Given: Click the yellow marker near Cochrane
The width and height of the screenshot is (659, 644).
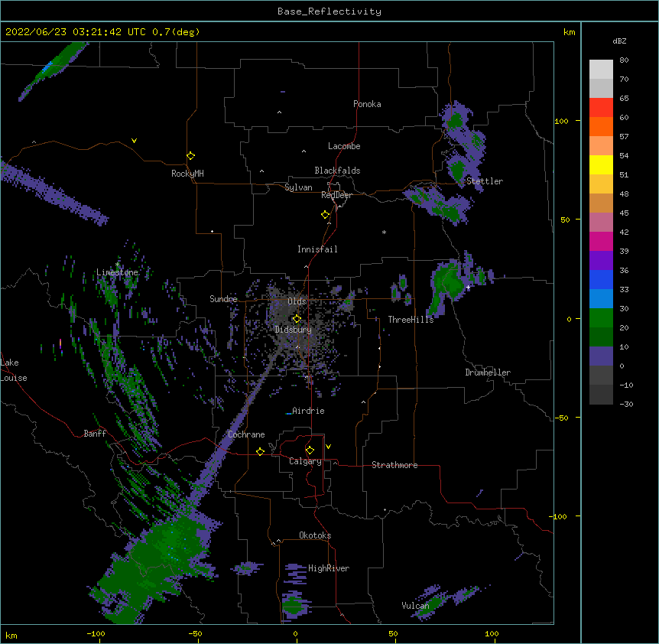Looking at the screenshot, I should click(x=260, y=451).
